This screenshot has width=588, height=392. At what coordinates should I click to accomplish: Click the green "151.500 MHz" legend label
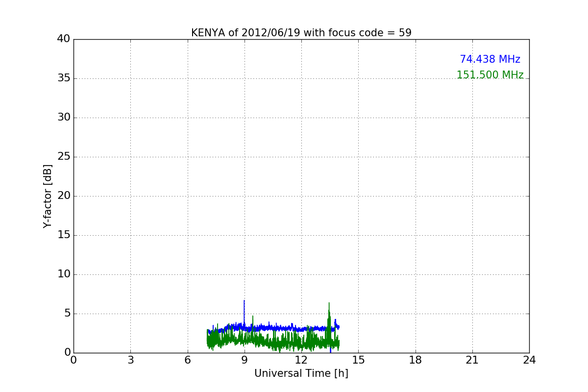pos(490,75)
